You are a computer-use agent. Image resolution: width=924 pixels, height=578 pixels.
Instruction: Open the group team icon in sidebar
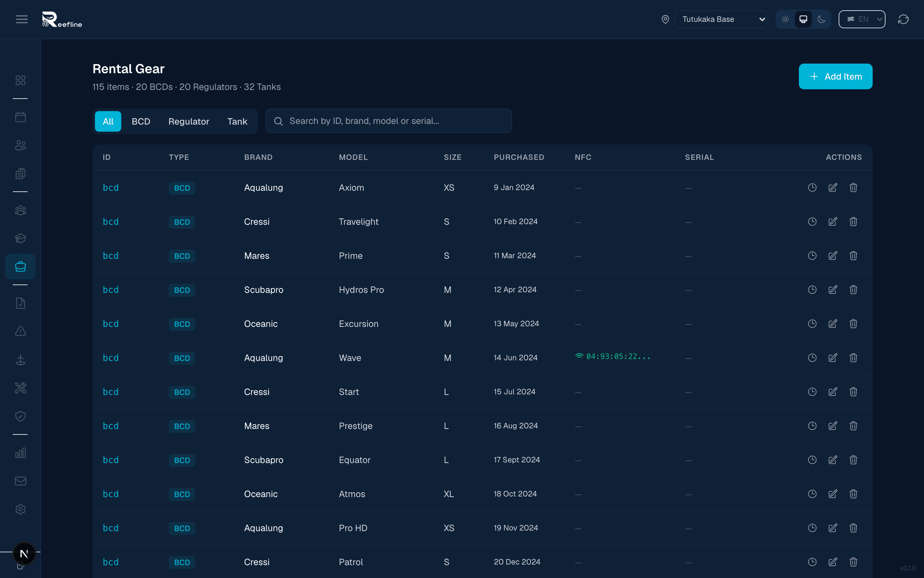(x=21, y=210)
